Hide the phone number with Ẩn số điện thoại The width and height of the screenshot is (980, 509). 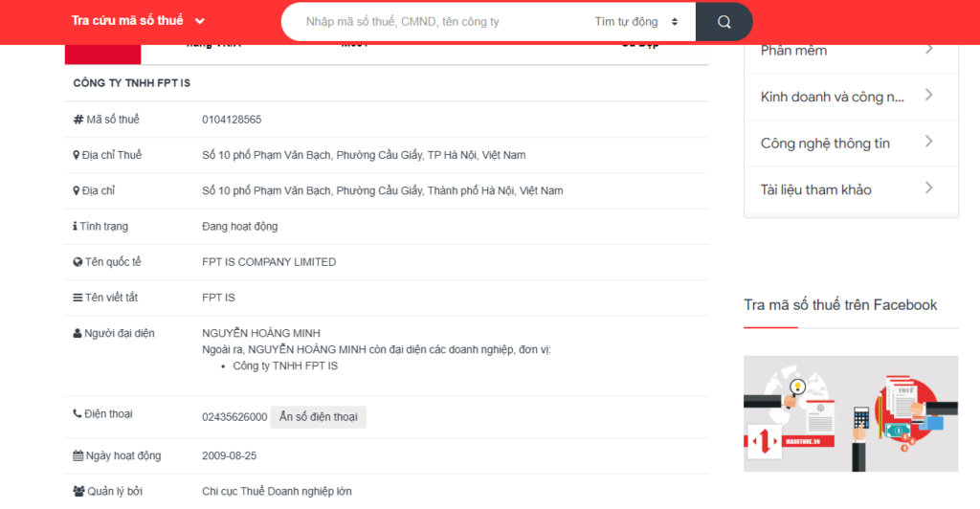(318, 416)
